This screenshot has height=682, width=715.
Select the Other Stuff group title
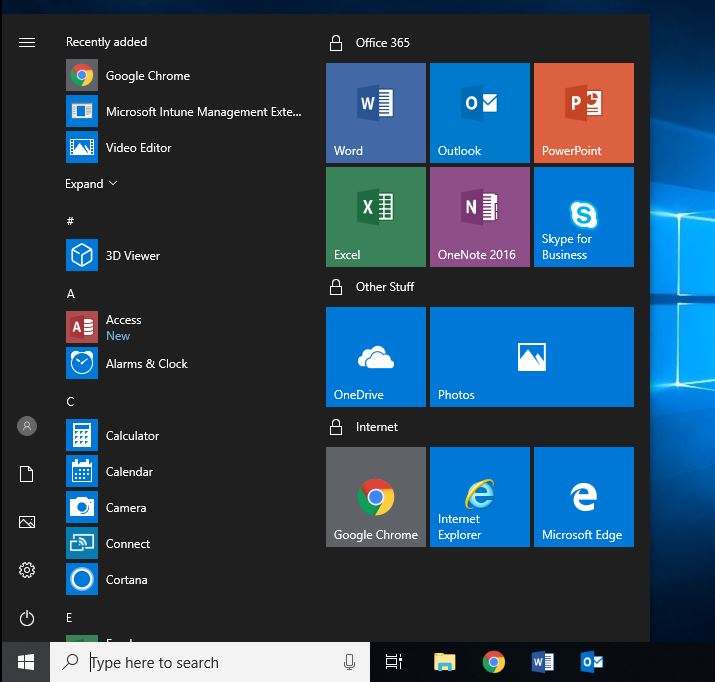pos(385,287)
